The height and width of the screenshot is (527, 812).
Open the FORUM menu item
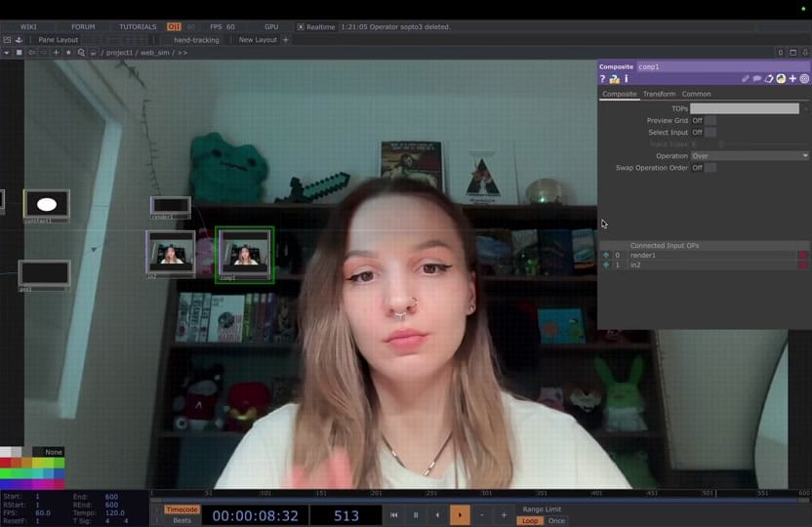tap(83, 27)
